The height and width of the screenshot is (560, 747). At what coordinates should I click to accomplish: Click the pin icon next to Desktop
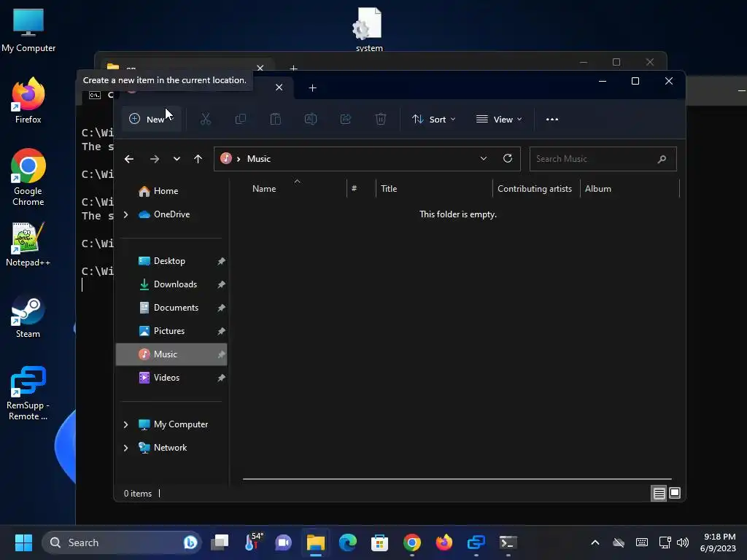click(x=221, y=261)
